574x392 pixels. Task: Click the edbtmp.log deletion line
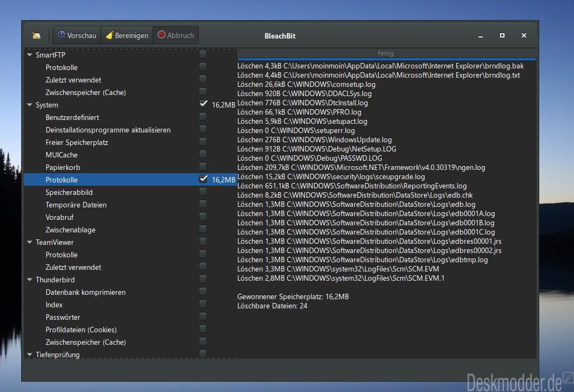[362, 260]
